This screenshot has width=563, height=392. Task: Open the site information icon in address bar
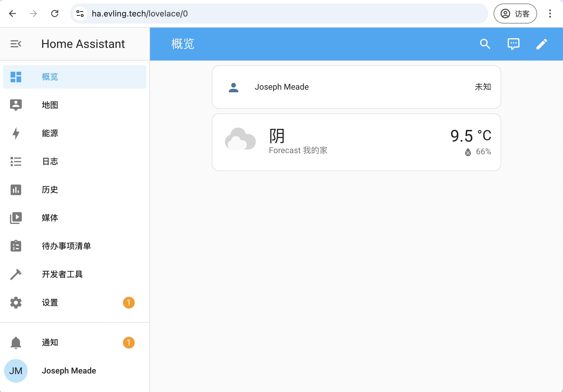80,14
